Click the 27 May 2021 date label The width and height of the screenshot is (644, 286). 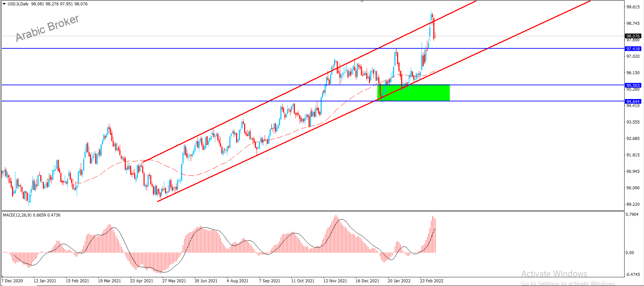174,281
